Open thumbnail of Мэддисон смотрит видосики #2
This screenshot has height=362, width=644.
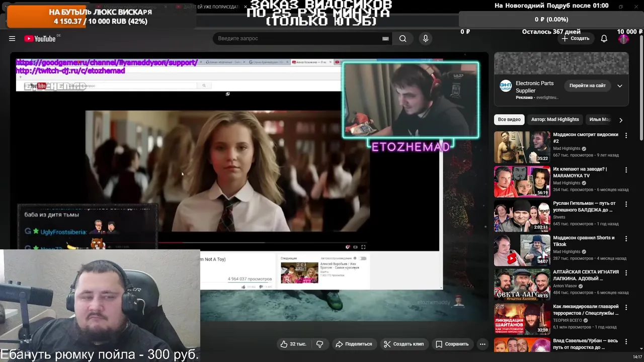[522, 147]
